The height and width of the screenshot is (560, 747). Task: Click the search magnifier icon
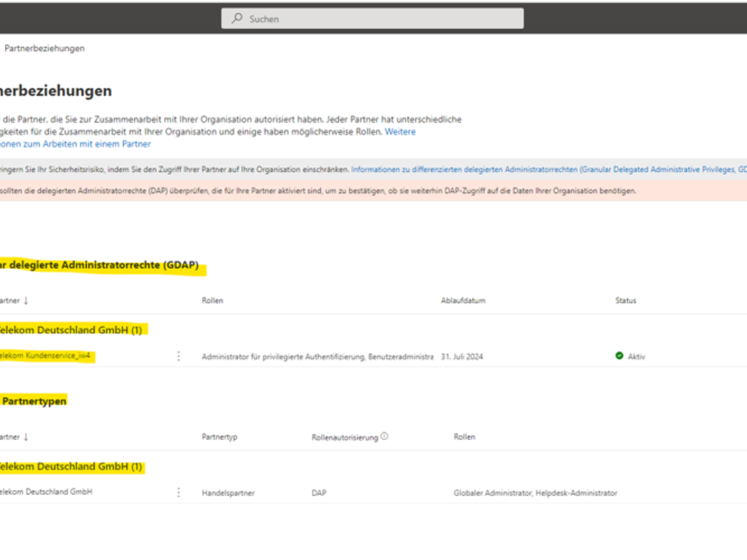tap(237, 18)
